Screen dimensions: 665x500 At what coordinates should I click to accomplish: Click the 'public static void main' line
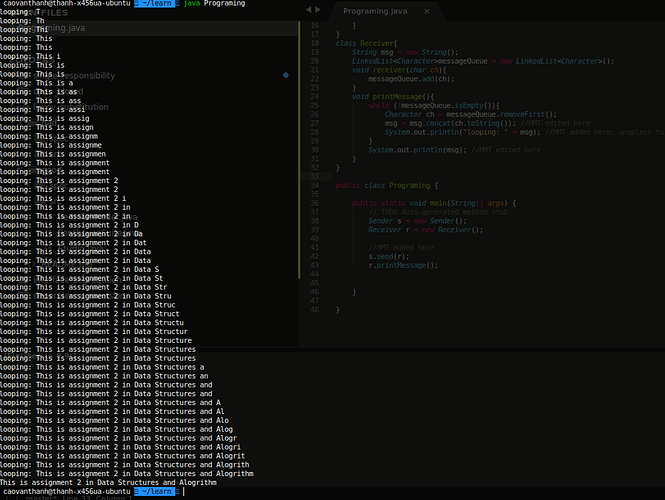[x=434, y=203]
